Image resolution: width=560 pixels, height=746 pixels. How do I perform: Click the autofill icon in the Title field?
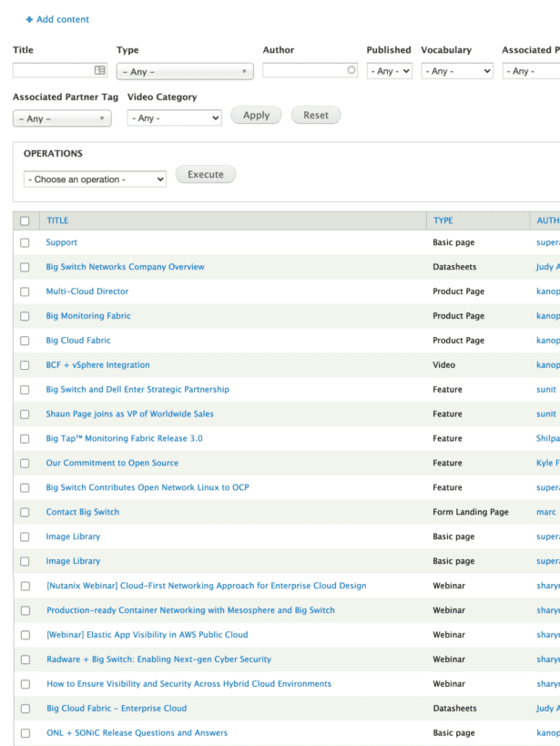point(99,70)
